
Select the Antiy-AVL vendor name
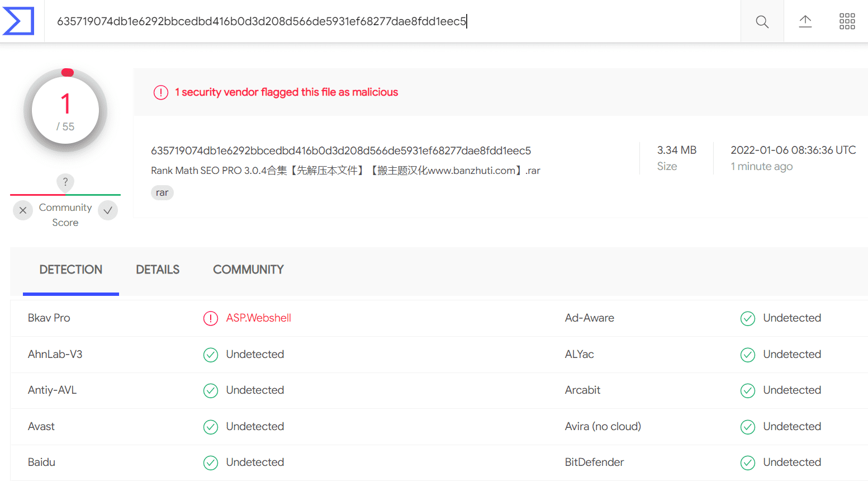[53, 390]
